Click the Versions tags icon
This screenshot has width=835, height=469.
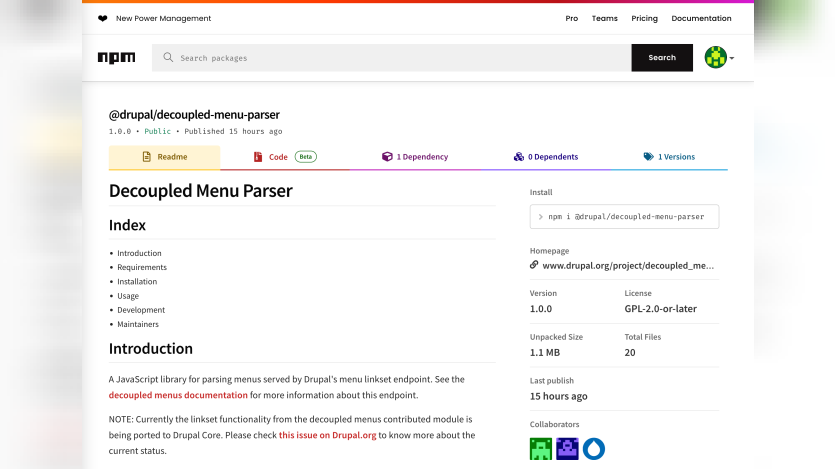click(648, 157)
